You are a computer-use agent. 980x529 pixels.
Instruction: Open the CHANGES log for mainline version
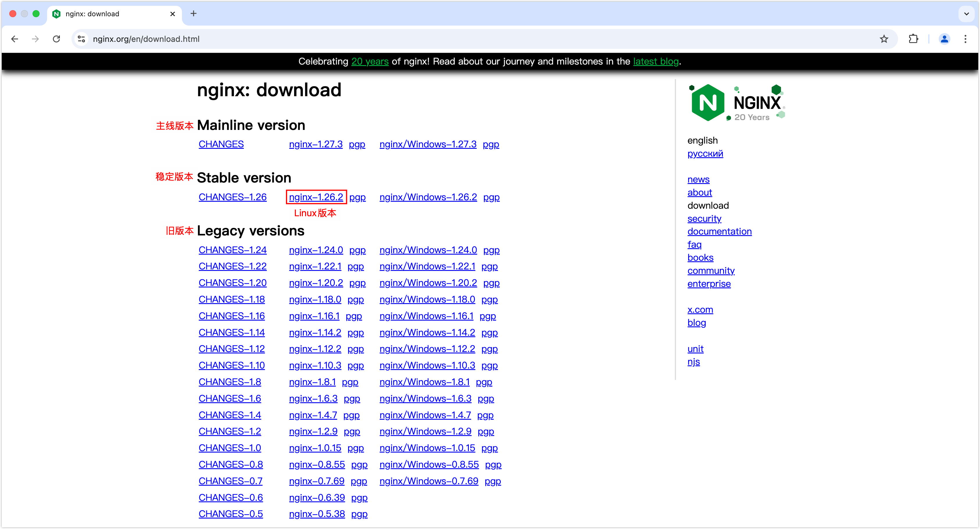(x=221, y=144)
